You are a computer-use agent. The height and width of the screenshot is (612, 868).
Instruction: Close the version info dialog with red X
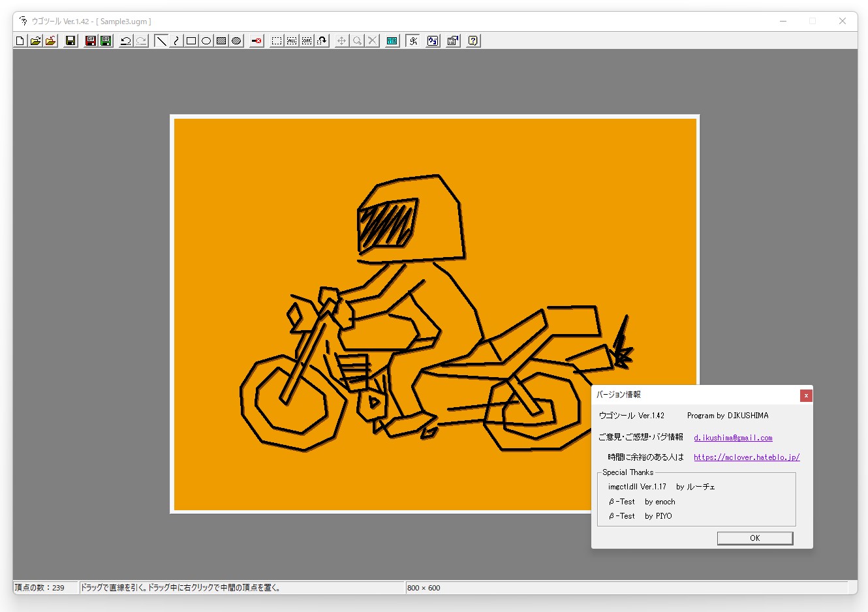pyautogui.click(x=806, y=395)
